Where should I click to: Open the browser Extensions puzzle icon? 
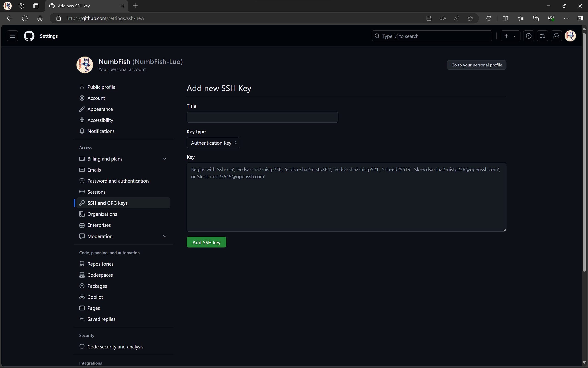489,18
